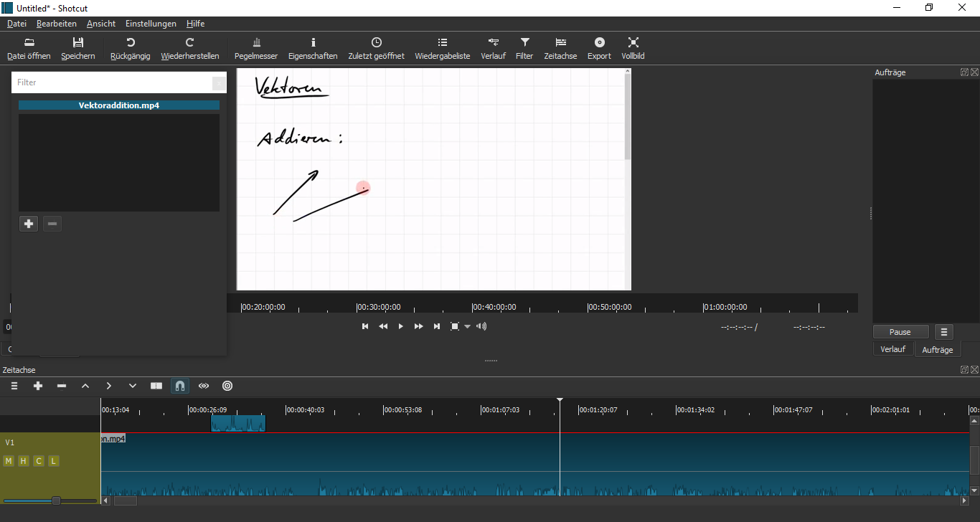Adjust the timeline zoom slider handle

(x=56, y=500)
